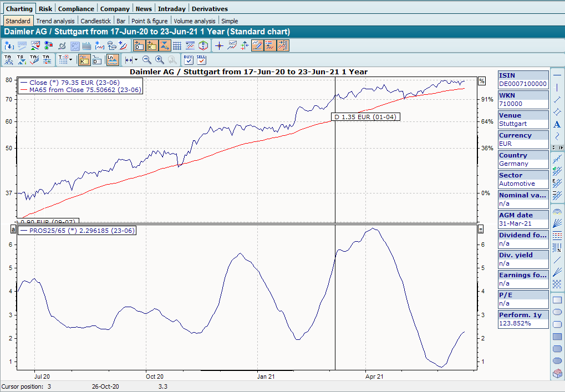Viewport: 565px width, 392px height.
Task: Select the horizontal line drawing tool
Action: [557, 75]
